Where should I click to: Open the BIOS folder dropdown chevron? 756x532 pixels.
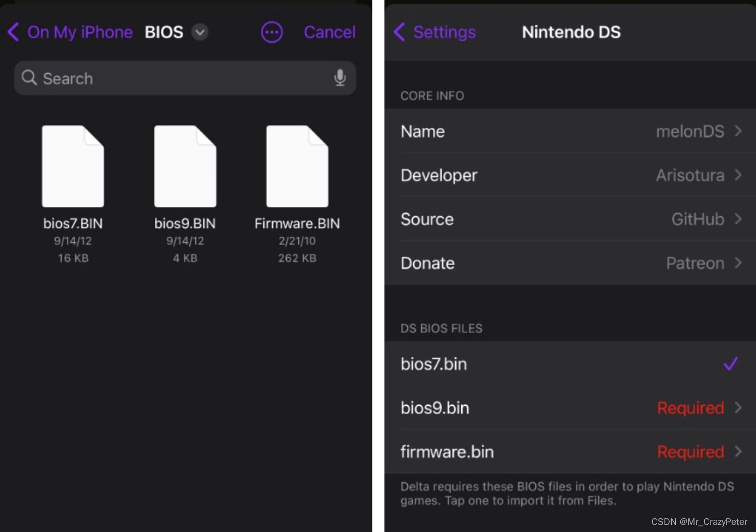click(200, 32)
